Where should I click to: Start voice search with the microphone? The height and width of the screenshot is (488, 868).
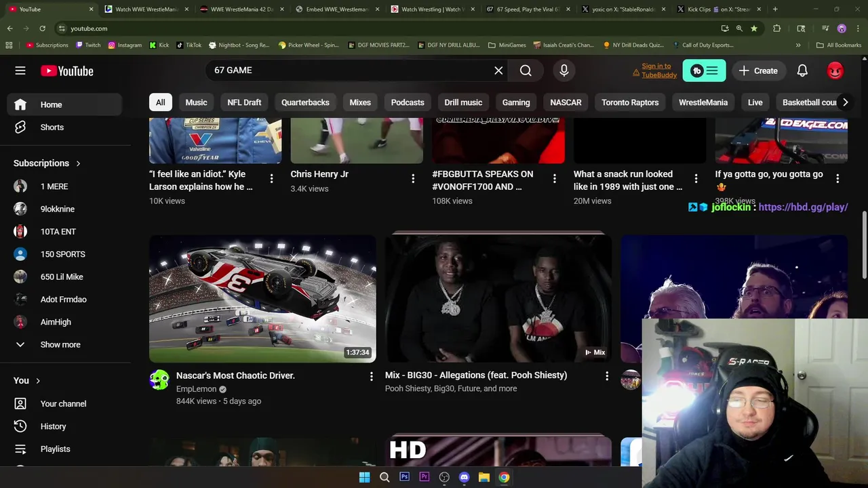click(x=564, y=70)
